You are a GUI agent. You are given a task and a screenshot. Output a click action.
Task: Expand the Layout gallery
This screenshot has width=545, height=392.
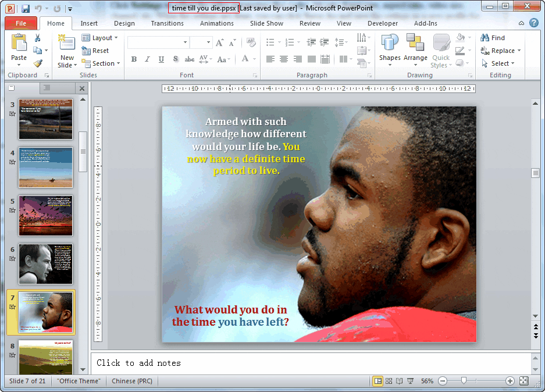tap(101, 37)
